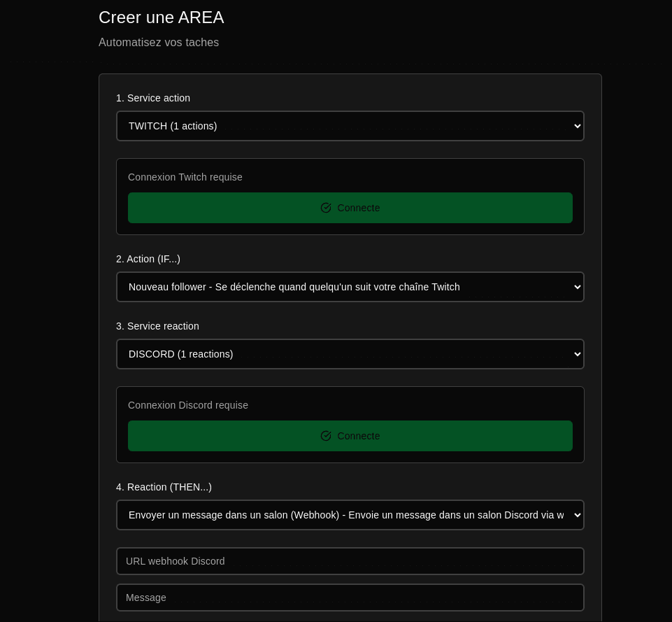
Task: Open the TWITCH service action dropdown
Action: pyautogui.click(x=350, y=126)
